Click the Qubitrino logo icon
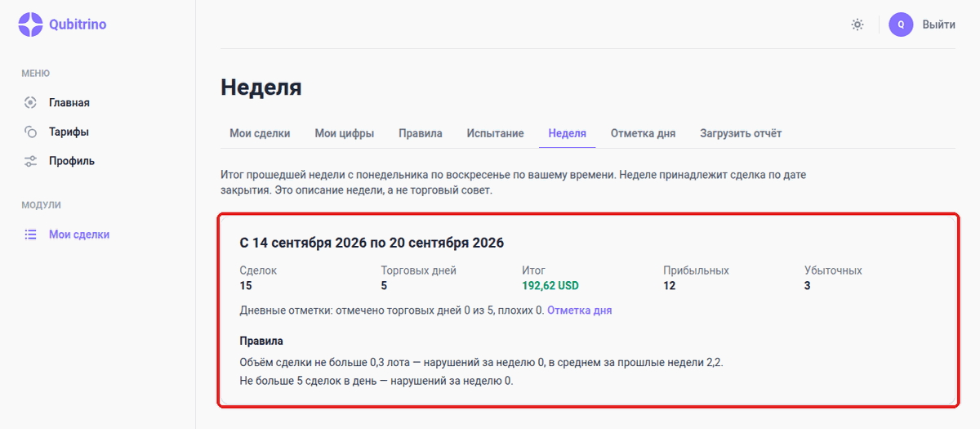This screenshot has width=980, height=429. (x=30, y=25)
